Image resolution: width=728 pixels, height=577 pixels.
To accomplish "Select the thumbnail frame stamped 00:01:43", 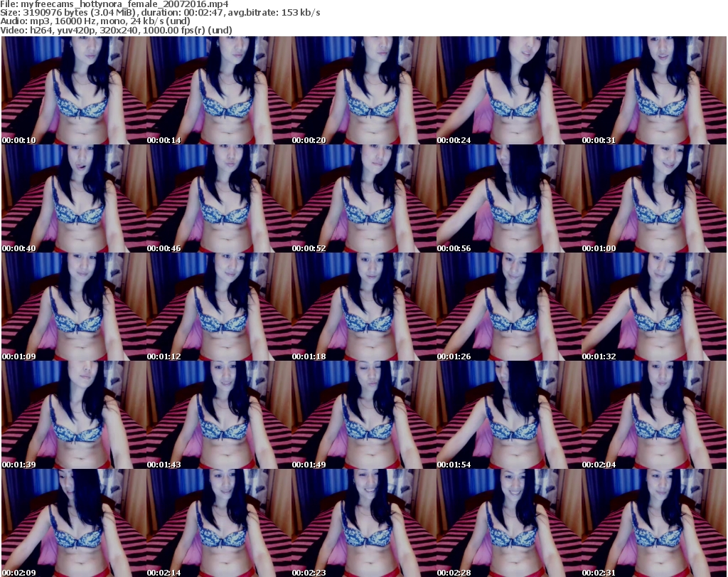I will [x=219, y=414].
